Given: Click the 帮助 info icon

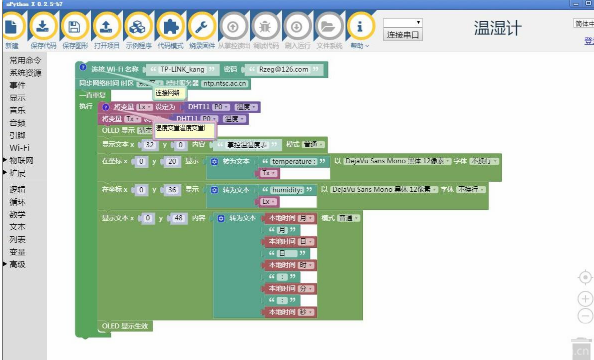Looking at the screenshot, I should [360, 27].
